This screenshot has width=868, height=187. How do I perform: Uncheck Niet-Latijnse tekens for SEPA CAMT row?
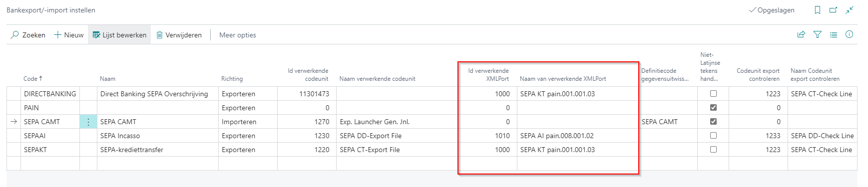(x=713, y=122)
